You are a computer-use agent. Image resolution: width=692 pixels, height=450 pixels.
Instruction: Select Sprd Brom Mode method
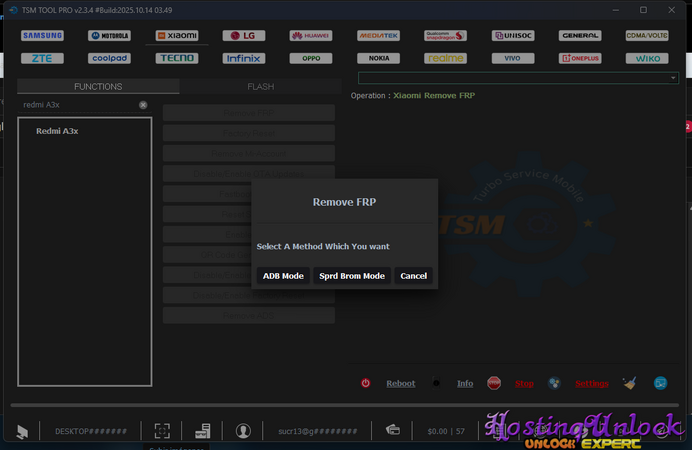[351, 276]
